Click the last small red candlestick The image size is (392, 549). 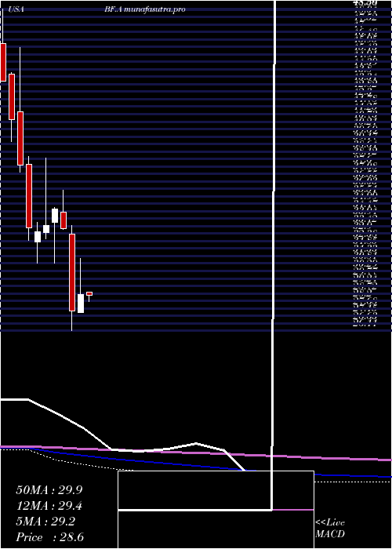(x=89, y=293)
